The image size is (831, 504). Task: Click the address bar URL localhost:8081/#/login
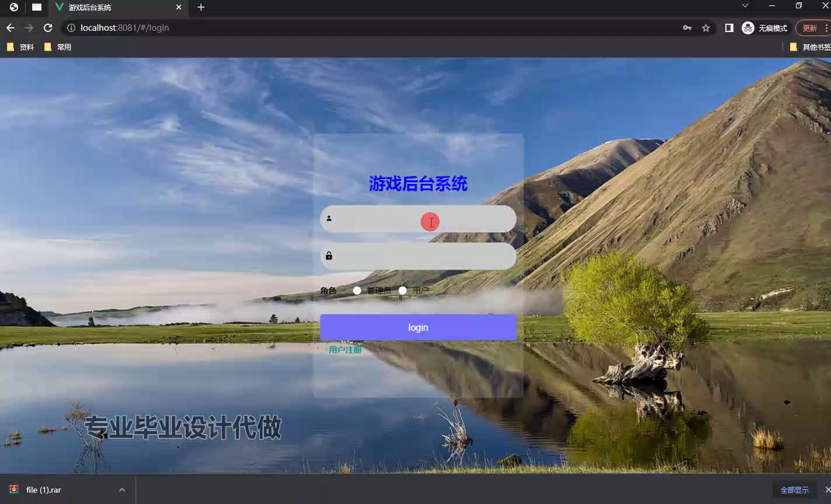click(125, 28)
